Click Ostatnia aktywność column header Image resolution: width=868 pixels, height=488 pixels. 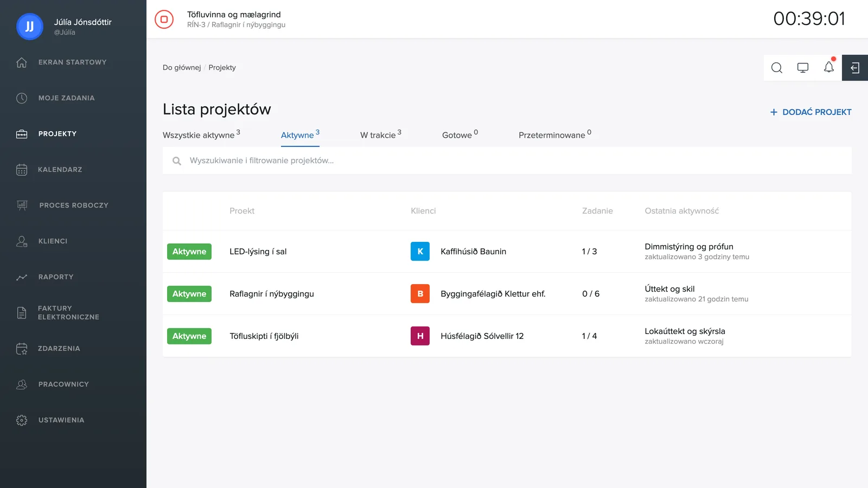[x=682, y=211]
